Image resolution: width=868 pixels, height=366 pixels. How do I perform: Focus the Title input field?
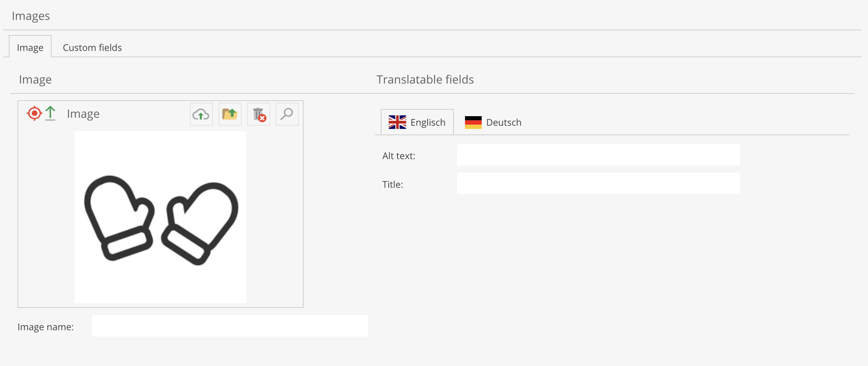(598, 184)
